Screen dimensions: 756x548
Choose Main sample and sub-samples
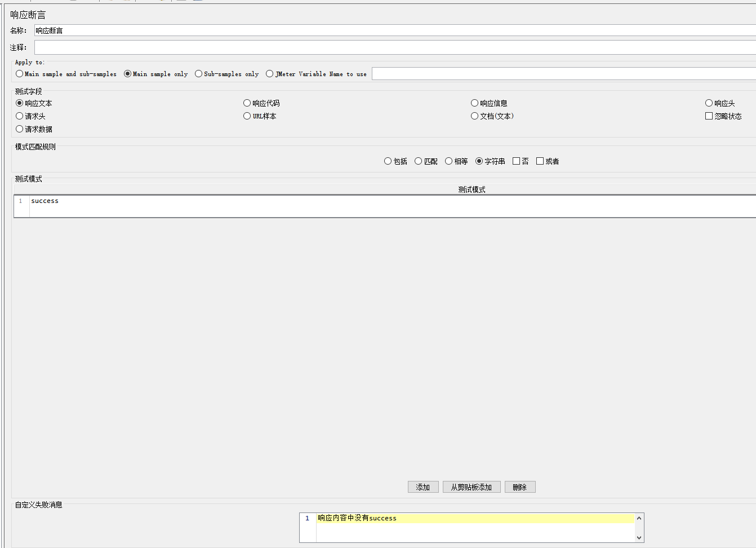(x=20, y=74)
